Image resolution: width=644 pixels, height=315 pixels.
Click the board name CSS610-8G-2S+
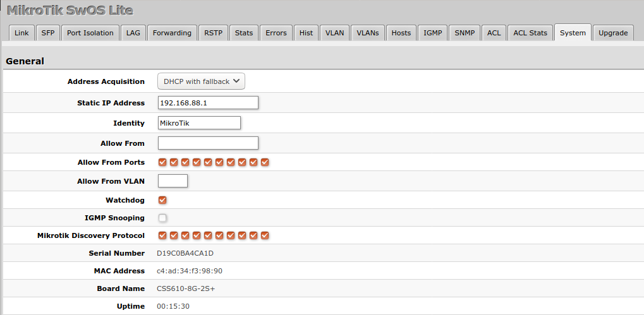click(186, 288)
